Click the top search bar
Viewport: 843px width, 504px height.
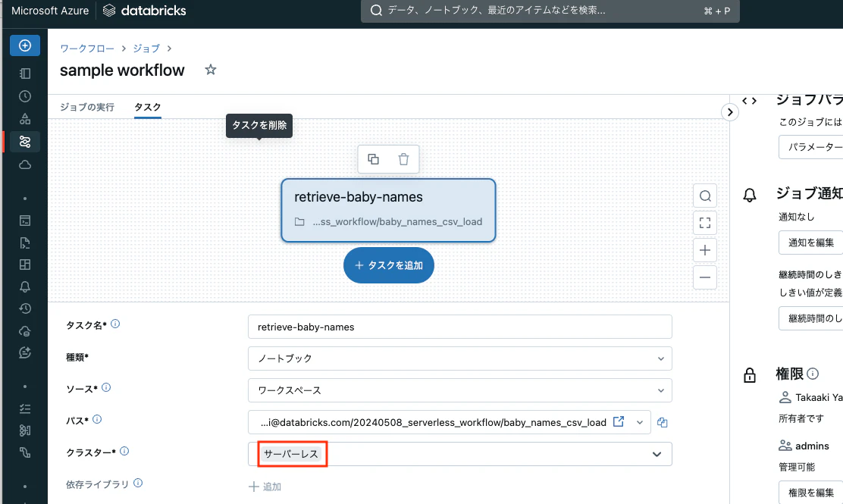coord(550,11)
